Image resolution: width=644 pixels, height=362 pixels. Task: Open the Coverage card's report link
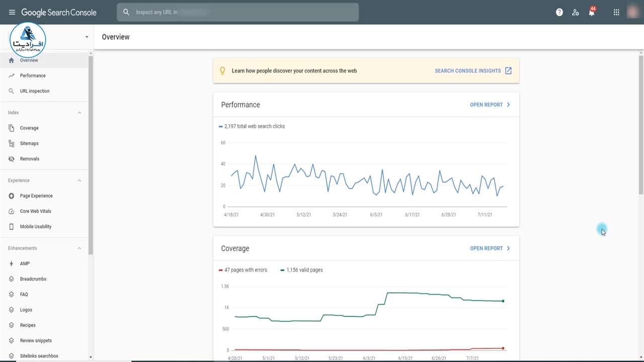490,248
